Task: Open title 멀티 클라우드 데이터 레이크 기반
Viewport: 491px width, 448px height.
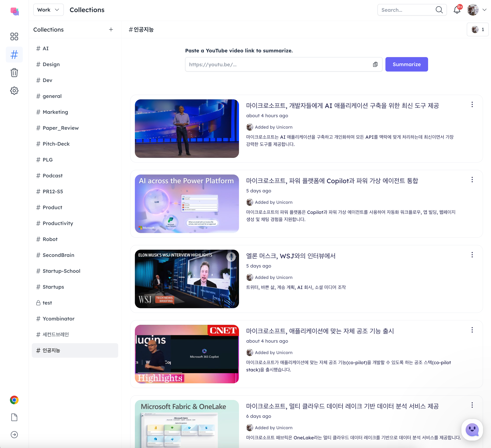Action: click(x=342, y=406)
